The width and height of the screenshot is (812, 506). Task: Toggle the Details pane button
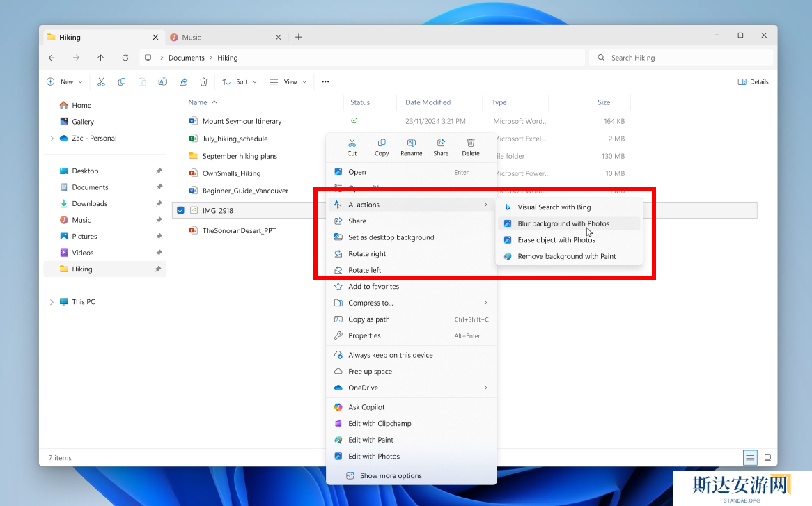(753, 81)
